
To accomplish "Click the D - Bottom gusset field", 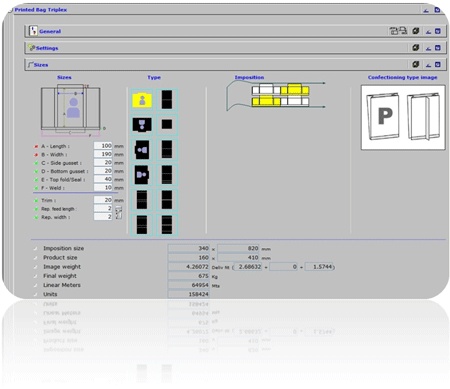I will pyautogui.click(x=103, y=171).
